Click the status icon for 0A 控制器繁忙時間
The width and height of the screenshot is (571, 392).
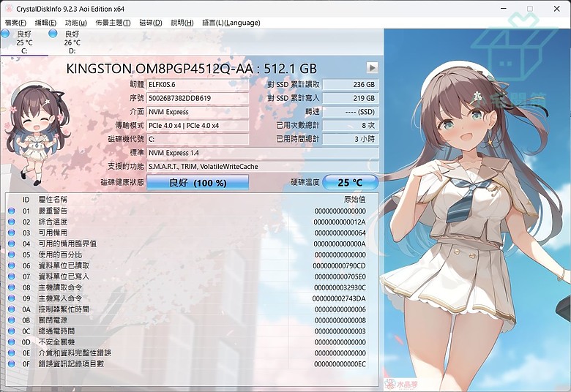[x=11, y=309]
